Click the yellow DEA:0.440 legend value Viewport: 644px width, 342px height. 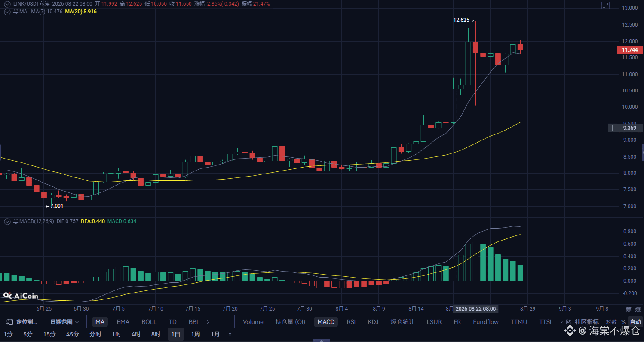point(93,221)
